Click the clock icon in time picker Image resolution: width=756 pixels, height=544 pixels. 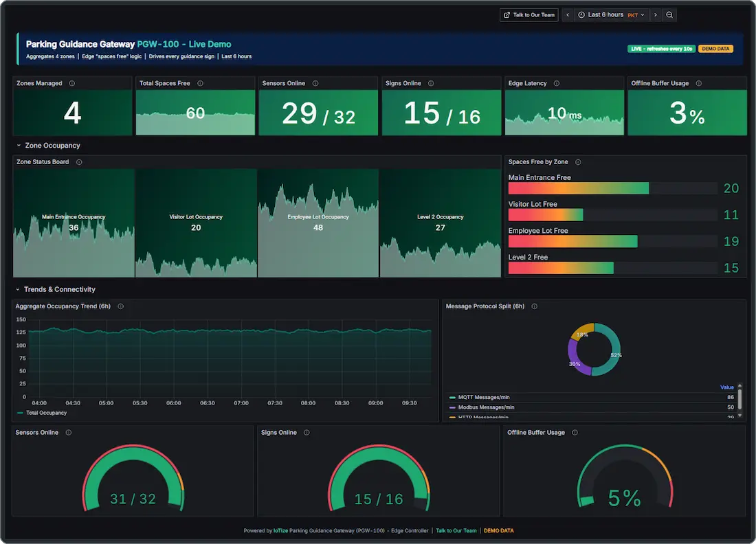coord(581,15)
